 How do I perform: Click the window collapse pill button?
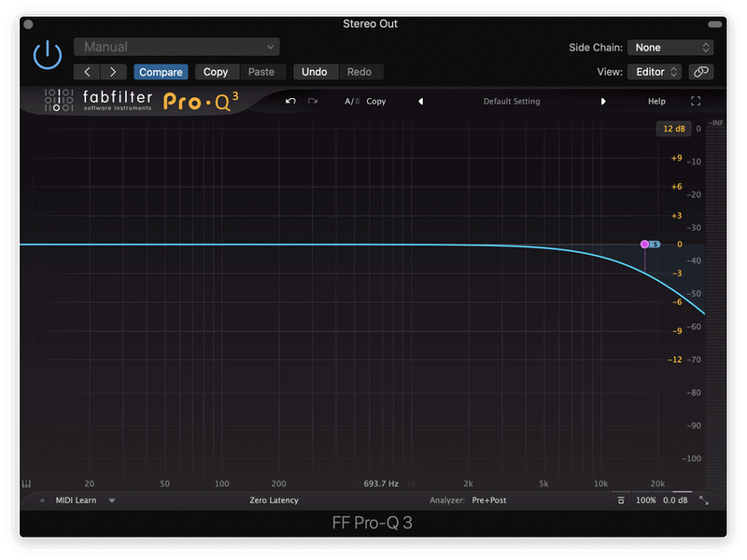pos(714,24)
